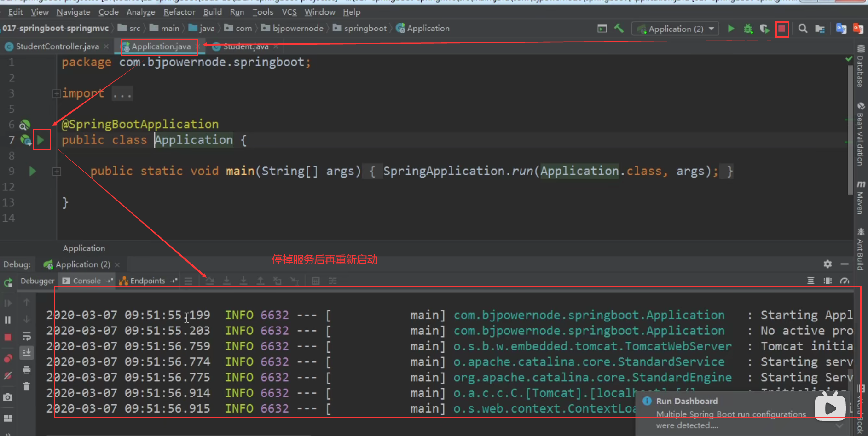Click the down-stack-trace arrow in console
The width and height of the screenshot is (868, 436).
click(x=27, y=319)
